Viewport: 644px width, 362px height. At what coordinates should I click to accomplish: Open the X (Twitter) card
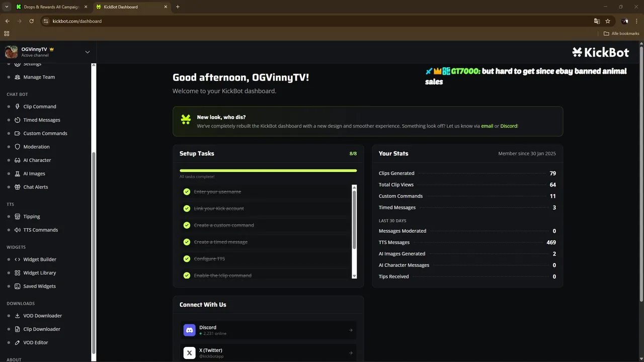click(x=268, y=353)
